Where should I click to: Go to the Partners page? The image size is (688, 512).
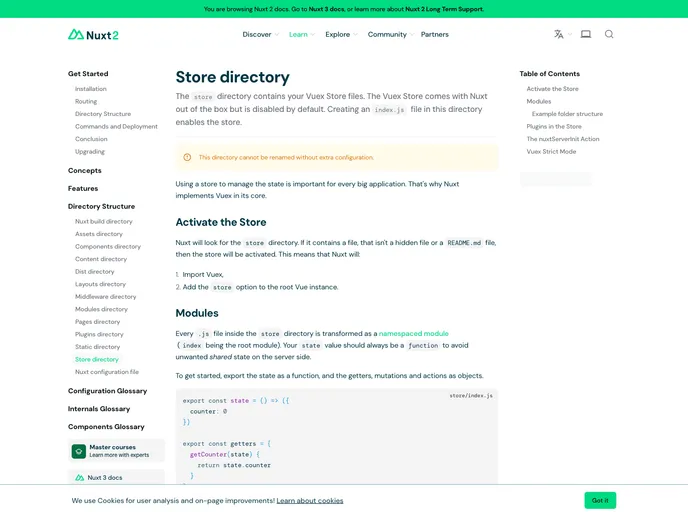tap(434, 34)
